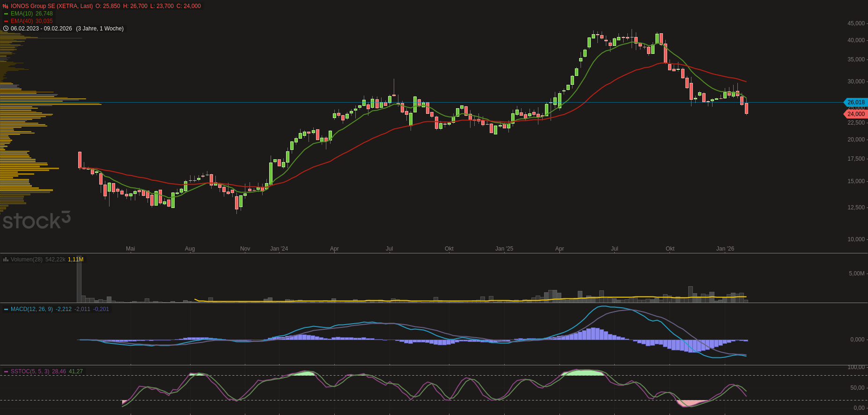This screenshot has width=868, height=415.
Task: Click the date range 06.02.2023 - 09.02.2026
Action: coord(41,29)
